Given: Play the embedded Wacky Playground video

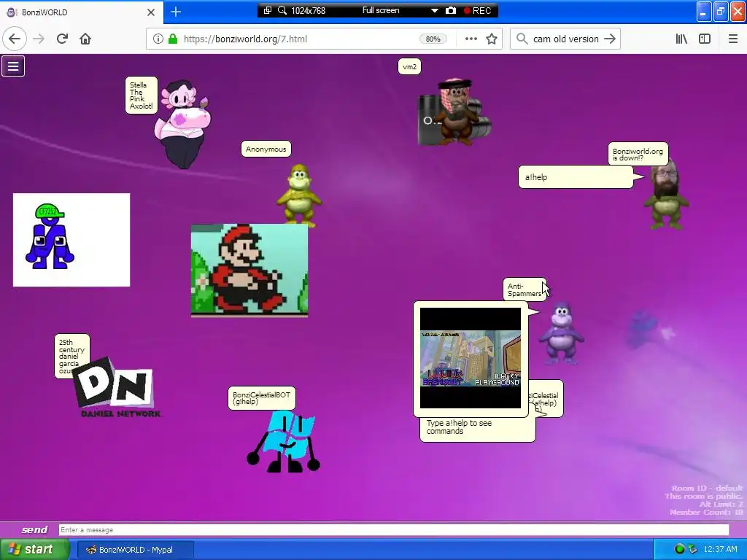Looking at the screenshot, I should [471, 358].
